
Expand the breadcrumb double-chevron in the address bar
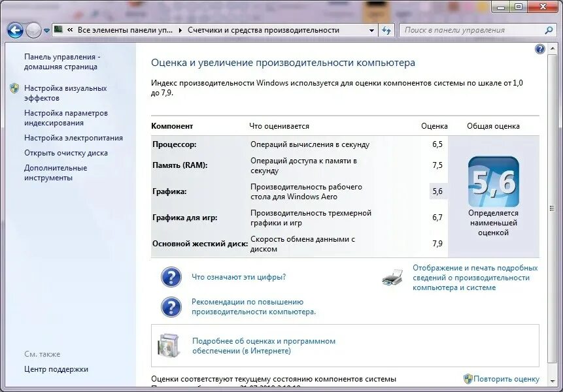point(70,30)
